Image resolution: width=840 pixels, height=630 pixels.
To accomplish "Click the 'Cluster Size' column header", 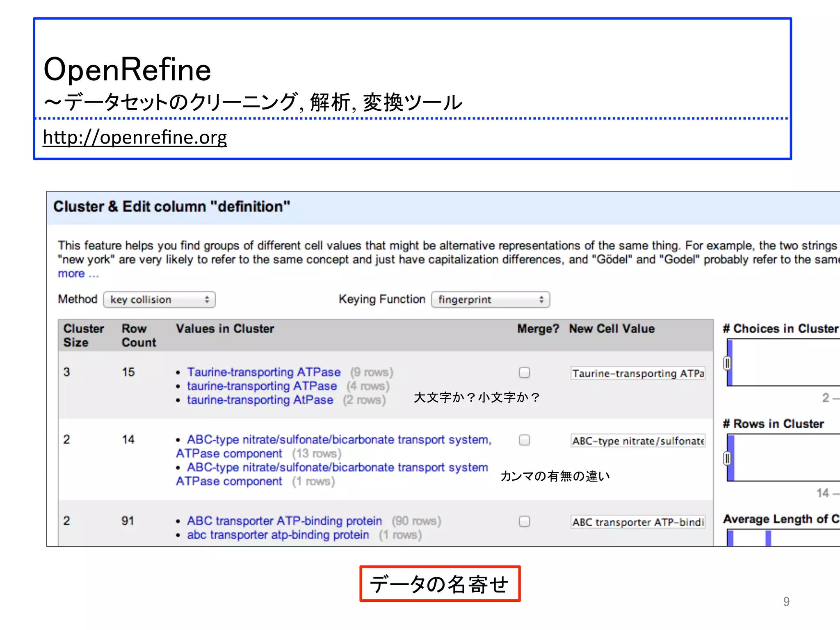I will [84, 336].
